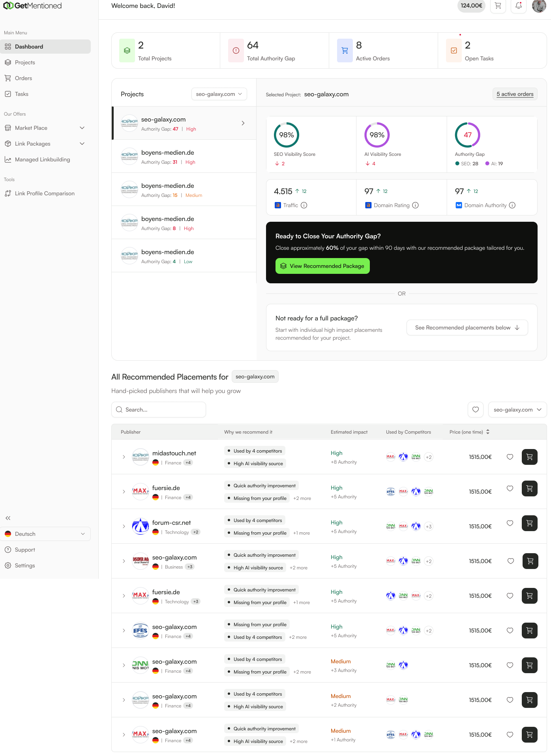Click the Total Projects card icon
The width and height of the screenshot is (551, 756).
[x=127, y=51]
